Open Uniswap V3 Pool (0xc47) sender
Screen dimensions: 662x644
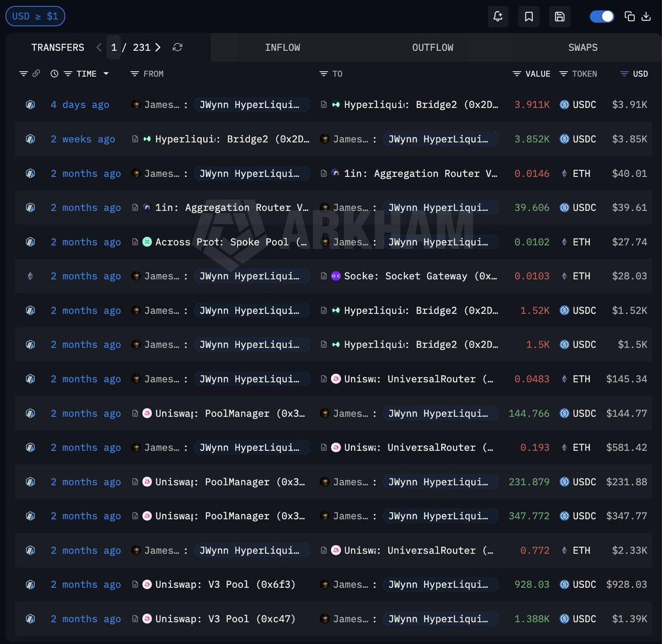tap(225, 619)
